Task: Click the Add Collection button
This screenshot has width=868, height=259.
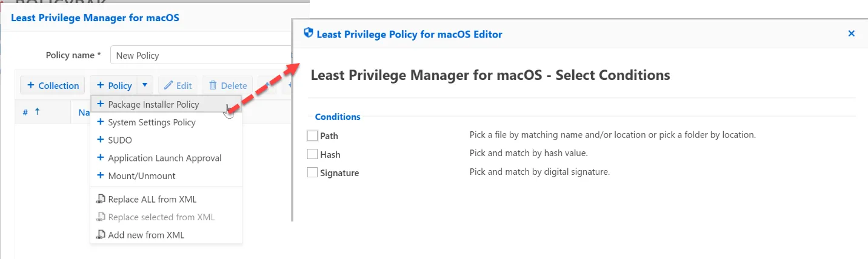Action: (x=53, y=85)
